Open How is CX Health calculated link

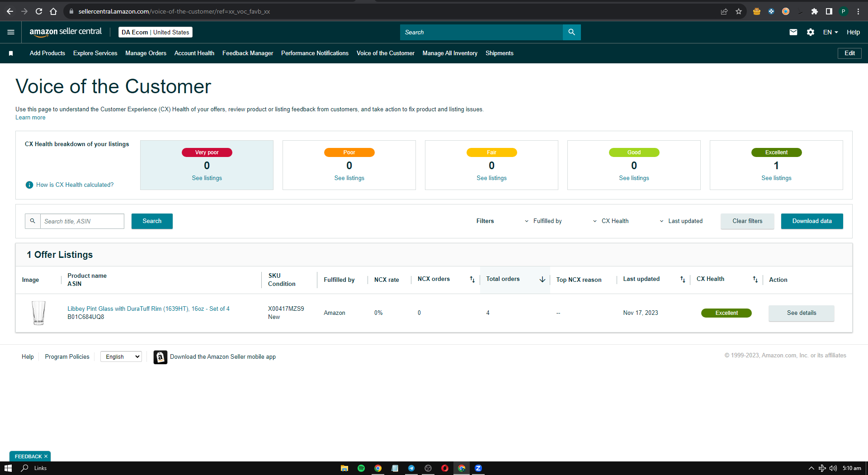click(75, 185)
